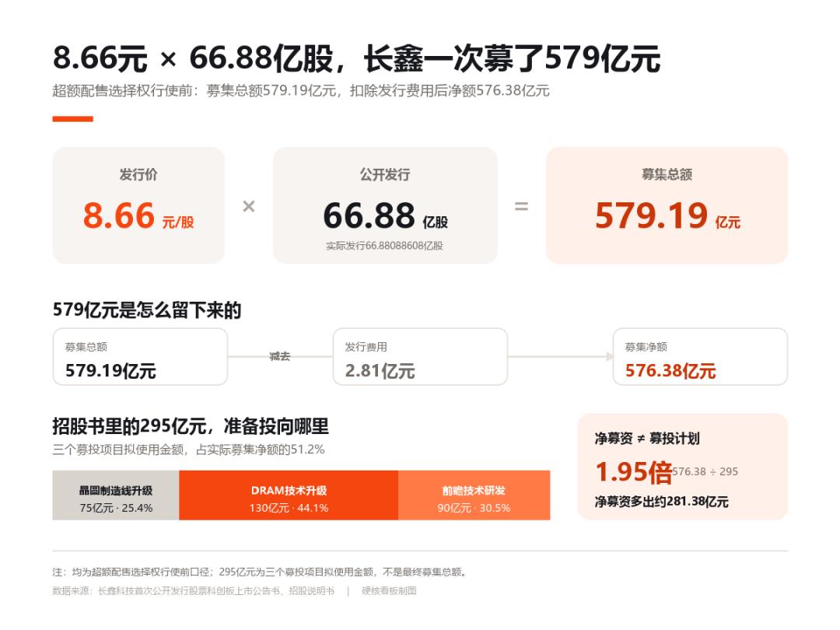Click the 66.88 亿股 value

coord(385,216)
